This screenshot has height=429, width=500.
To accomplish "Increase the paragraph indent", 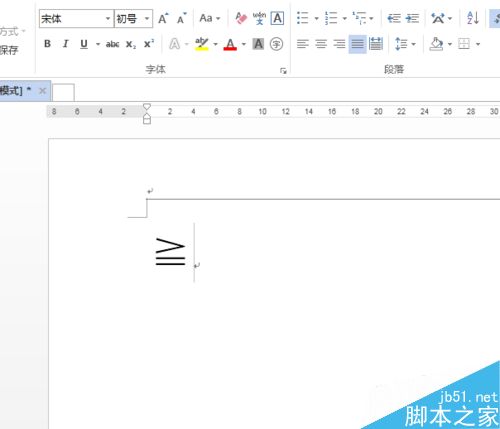I will [412, 18].
